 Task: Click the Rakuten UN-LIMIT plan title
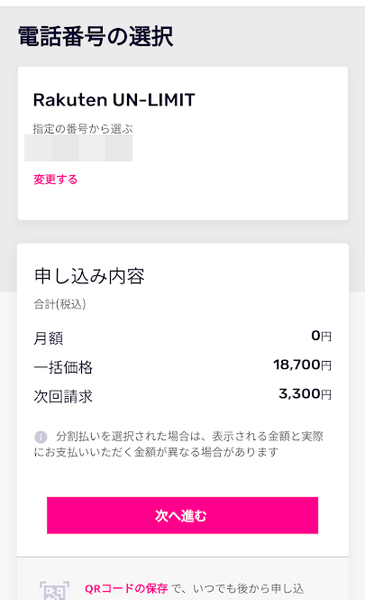(x=114, y=100)
